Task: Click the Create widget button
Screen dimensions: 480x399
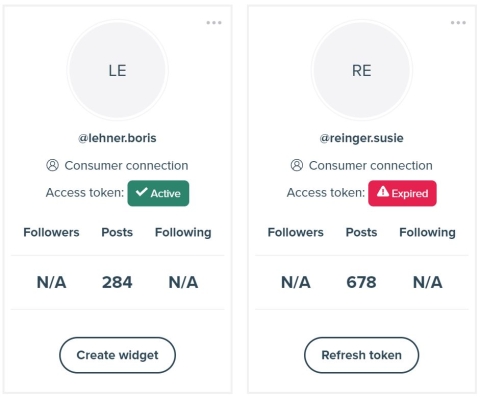Action: [x=117, y=355]
